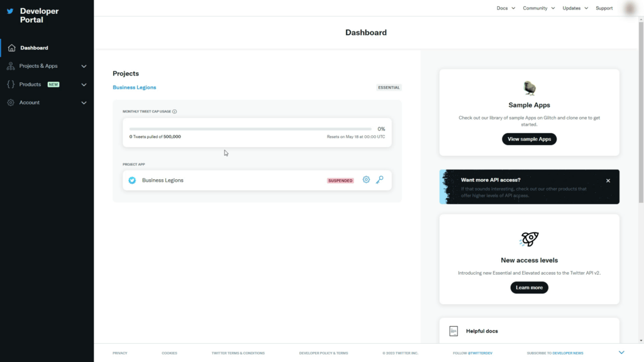Click the profile avatar in top right corner
This screenshot has width=644, height=362.
click(628, 8)
